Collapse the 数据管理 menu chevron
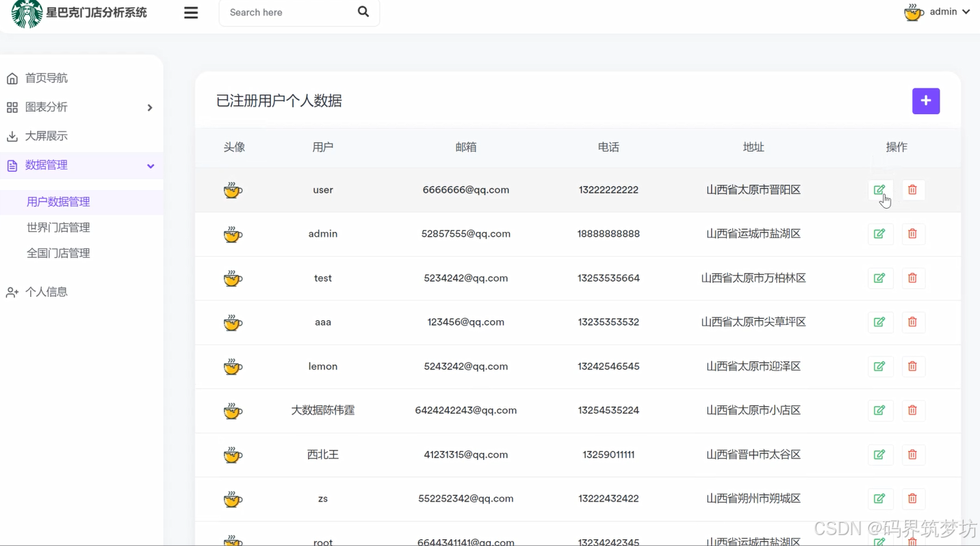The image size is (980, 546). (151, 166)
